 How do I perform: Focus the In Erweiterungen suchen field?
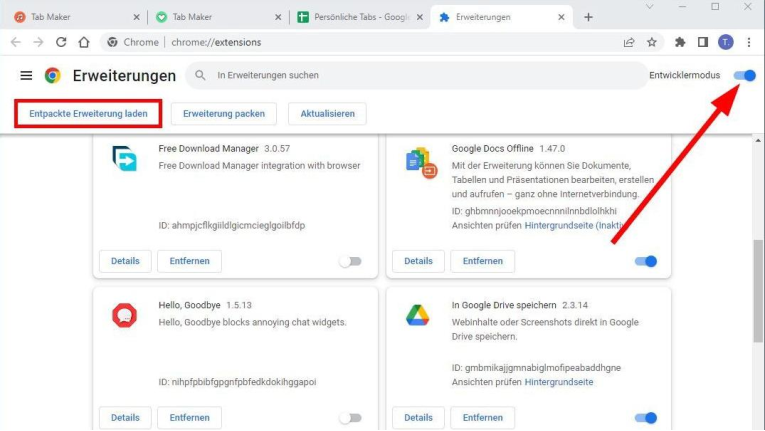[417, 75]
